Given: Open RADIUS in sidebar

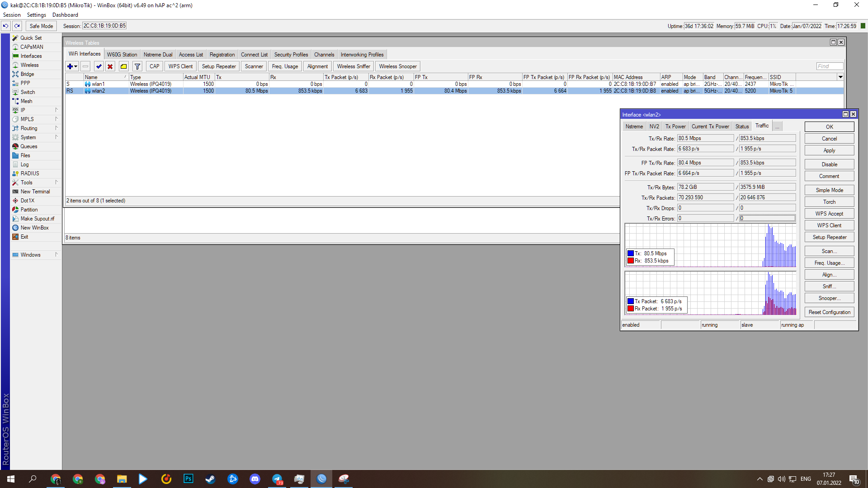Looking at the screenshot, I should tap(30, 174).
